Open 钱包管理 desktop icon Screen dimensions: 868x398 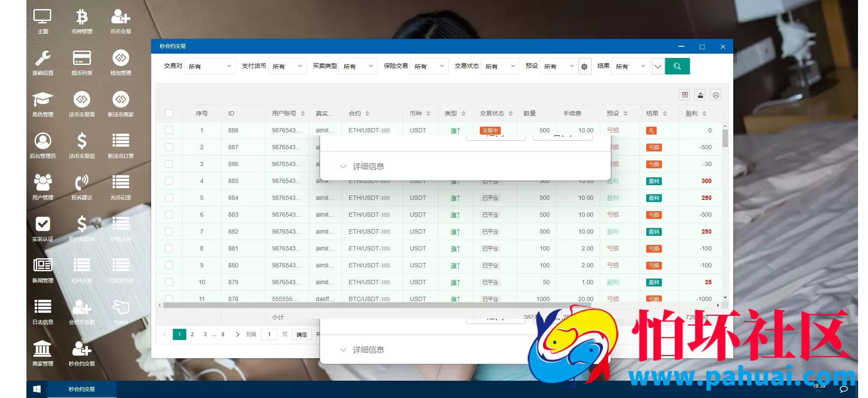(120, 63)
